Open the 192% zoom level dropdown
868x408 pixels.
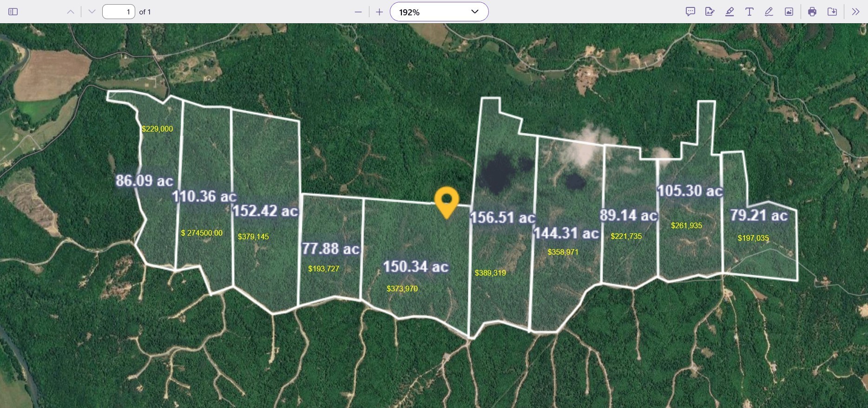click(439, 12)
